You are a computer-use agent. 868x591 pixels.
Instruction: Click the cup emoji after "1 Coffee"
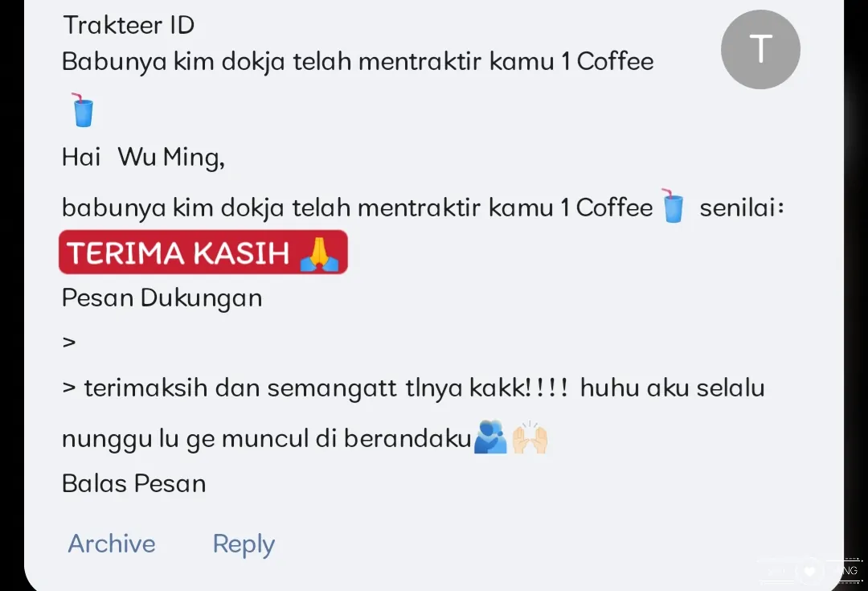click(673, 206)
